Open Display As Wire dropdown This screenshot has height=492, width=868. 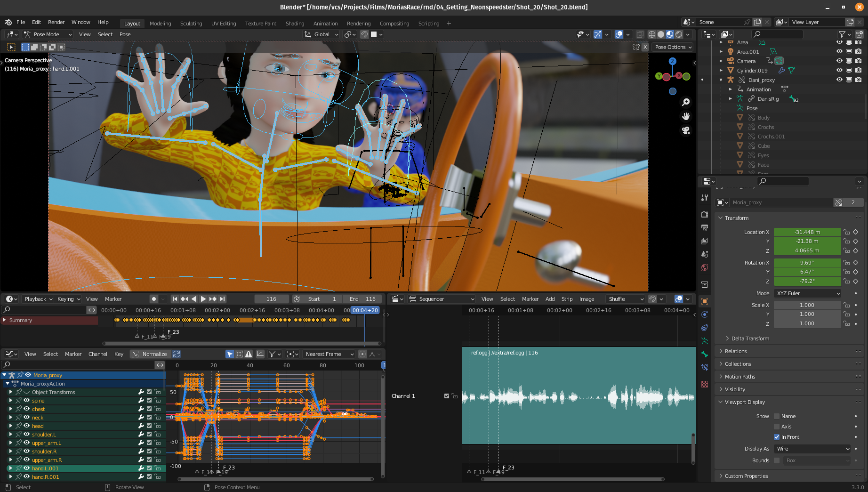pos(813,449)
